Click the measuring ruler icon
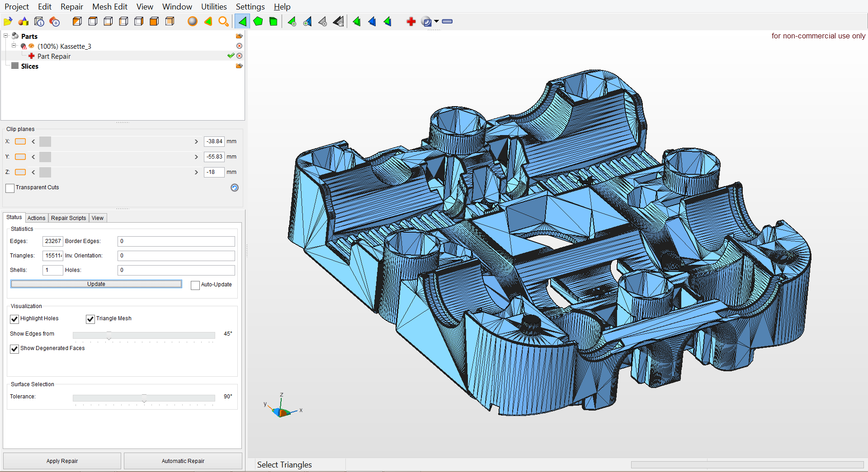The width and height of the screenshot is (868, 472). pos(447,22)
